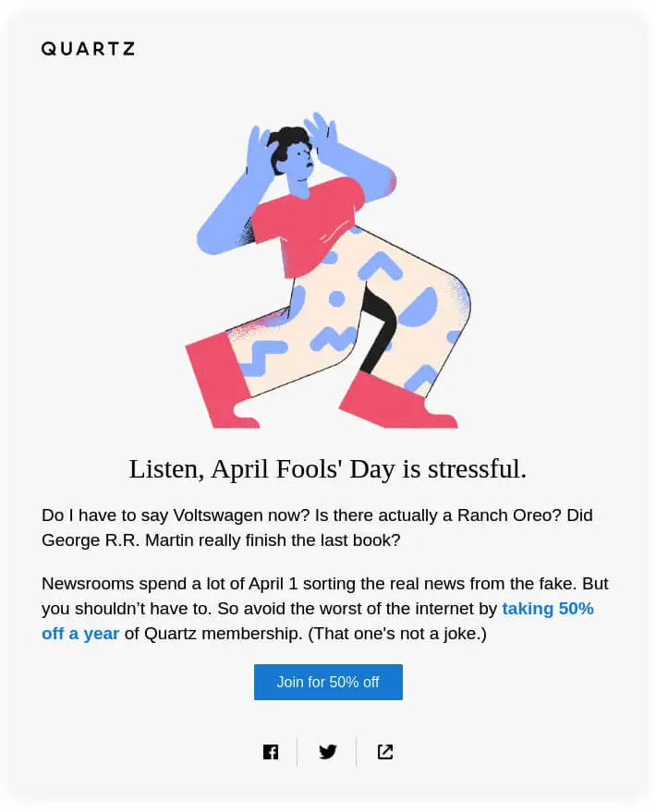
Task: Click the figure's black curly hair
Action: (289, 141)
